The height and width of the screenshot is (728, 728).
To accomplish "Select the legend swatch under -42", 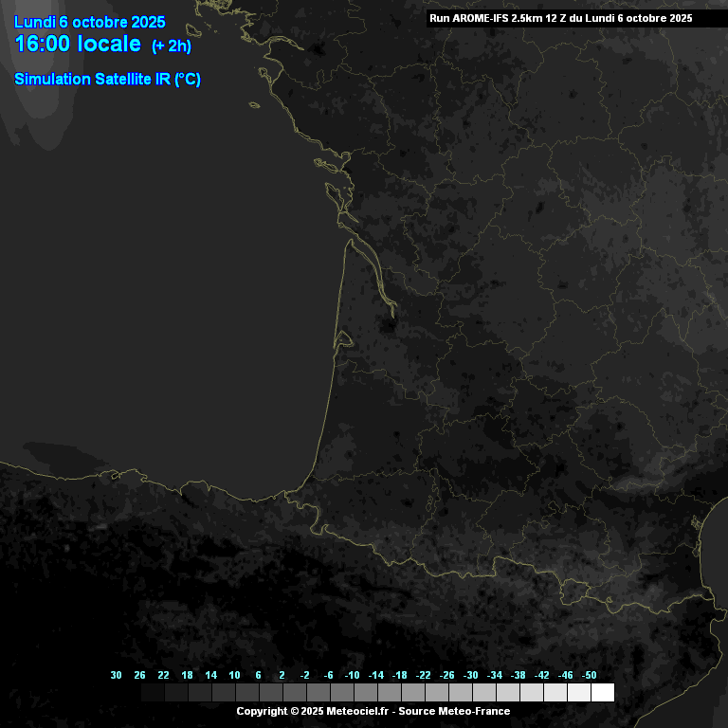I will pos(555,692).
